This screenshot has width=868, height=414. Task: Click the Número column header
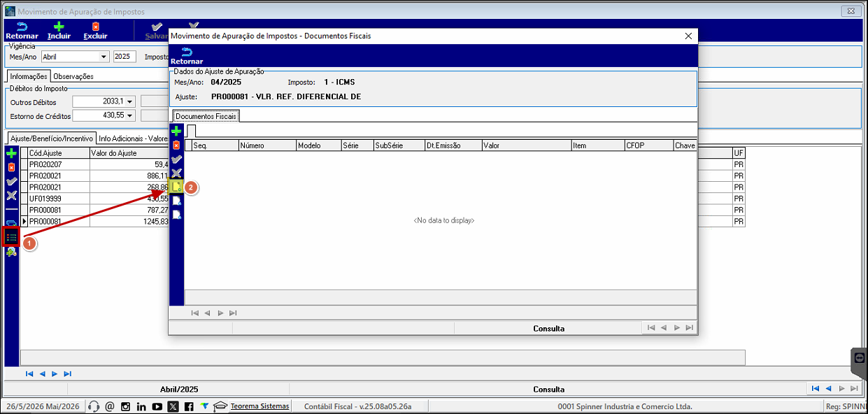pos(266,145)
